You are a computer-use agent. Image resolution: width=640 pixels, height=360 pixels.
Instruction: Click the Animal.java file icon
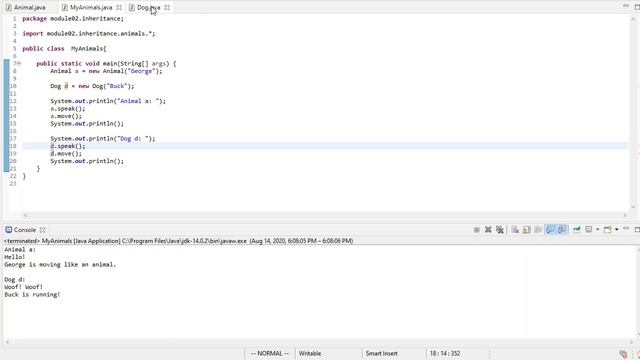pyautogui.click(x=9, y=7)
